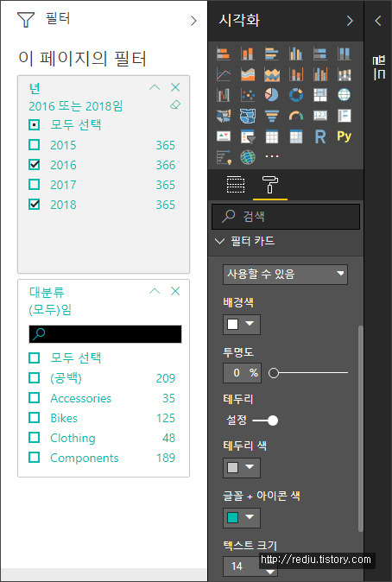Toggle 모두 선택 checkbox in 년 filter

pos(35,124)
